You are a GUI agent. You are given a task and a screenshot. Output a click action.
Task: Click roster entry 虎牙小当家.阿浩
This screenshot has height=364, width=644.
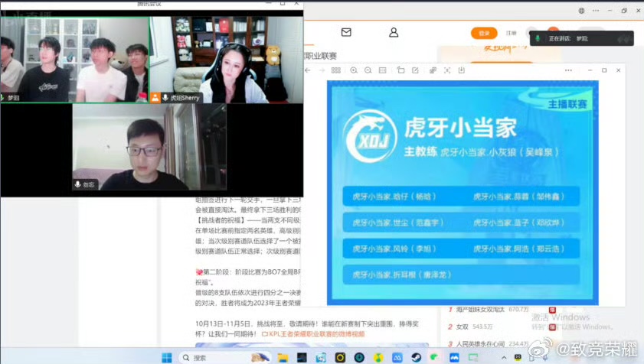point(518,249)
